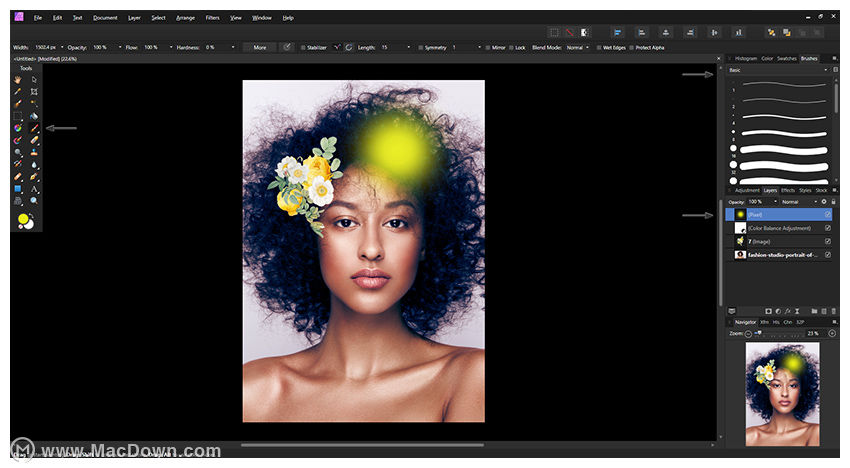Viewport: 850px width, 468px height.
Task: Switch to the Effects tab
Action: pos(788,190)
